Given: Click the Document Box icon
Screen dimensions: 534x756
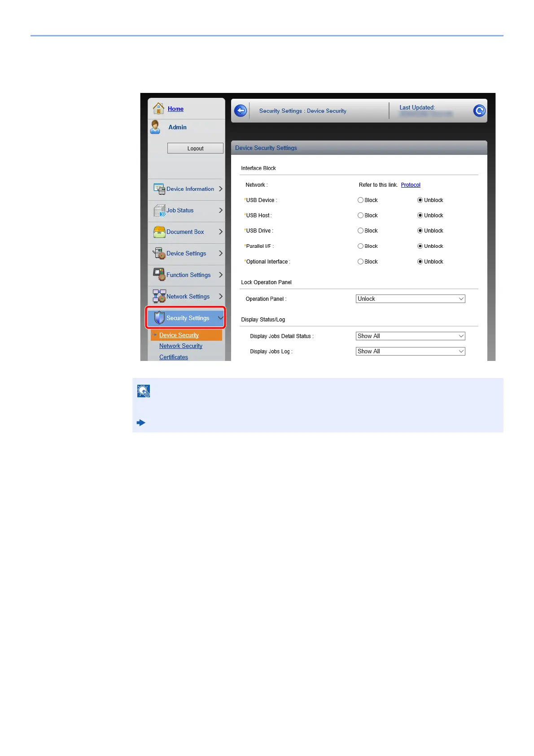Looking at the screenshot, I should pyautogui.click(x=159, y=232).
